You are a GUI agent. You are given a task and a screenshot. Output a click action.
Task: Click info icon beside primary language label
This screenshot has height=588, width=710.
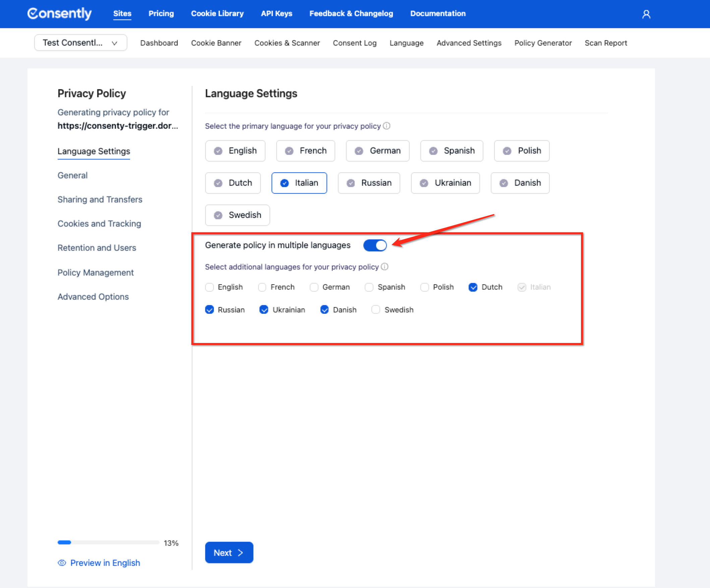(387, 126)
